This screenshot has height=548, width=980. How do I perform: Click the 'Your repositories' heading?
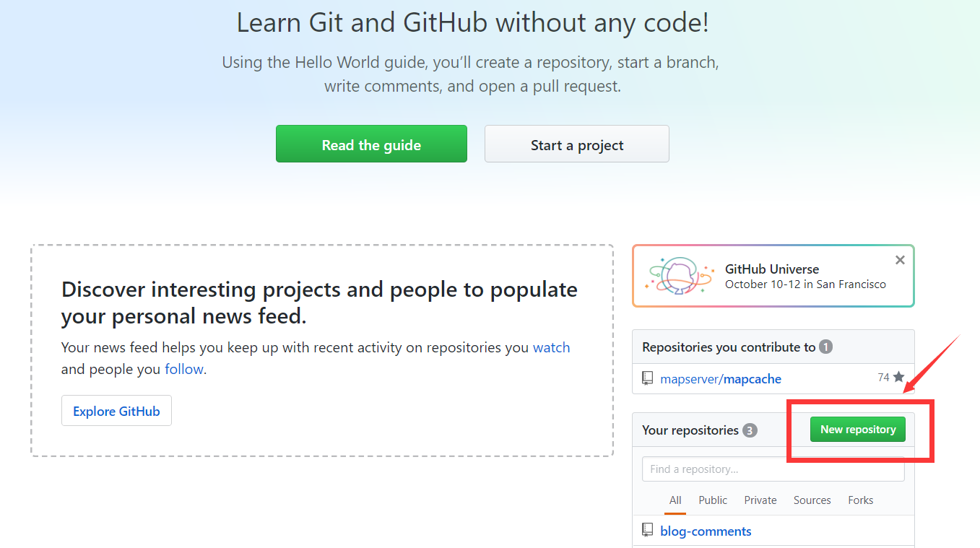click(x=690, y=430)
